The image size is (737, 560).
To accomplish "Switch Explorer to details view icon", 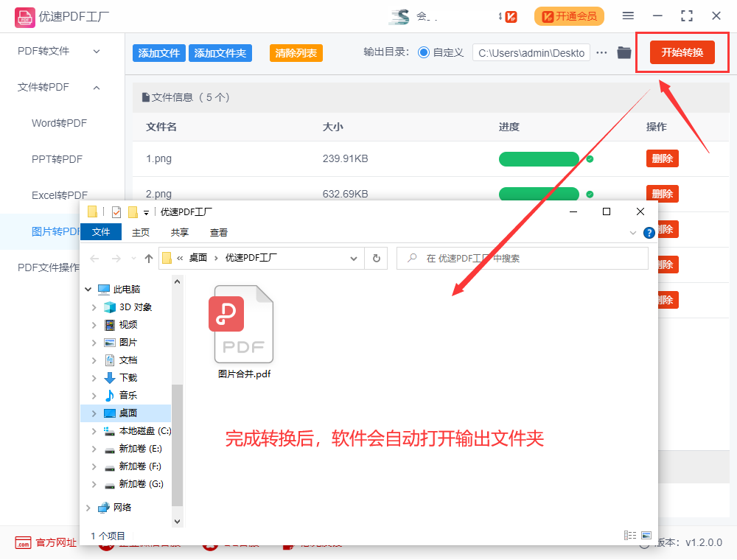I will click(x=630, y=535).
